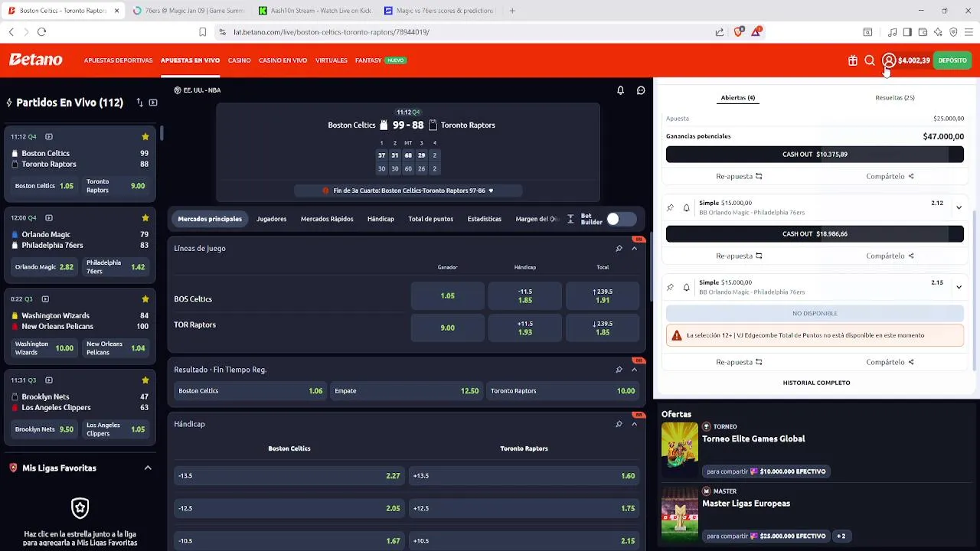Toggle the favorite star on Brooklyn Nets match
This screenshot has height=551, width=980.
tap(145, 380)
